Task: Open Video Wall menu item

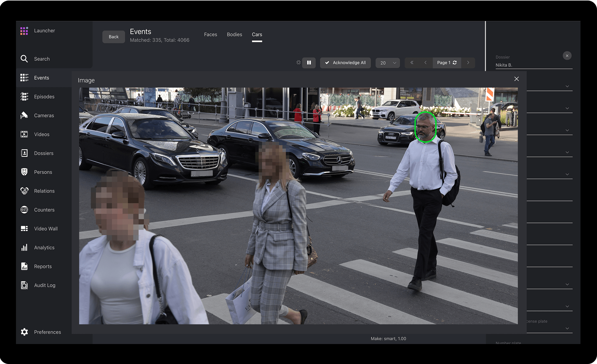Action: pyautogui.click(x=46, y=229)
